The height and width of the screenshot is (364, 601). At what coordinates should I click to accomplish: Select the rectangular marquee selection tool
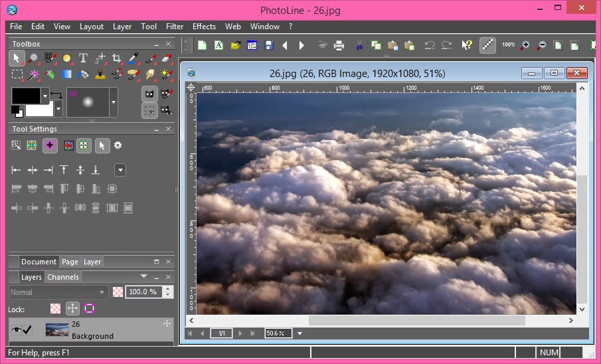[17, 74]
